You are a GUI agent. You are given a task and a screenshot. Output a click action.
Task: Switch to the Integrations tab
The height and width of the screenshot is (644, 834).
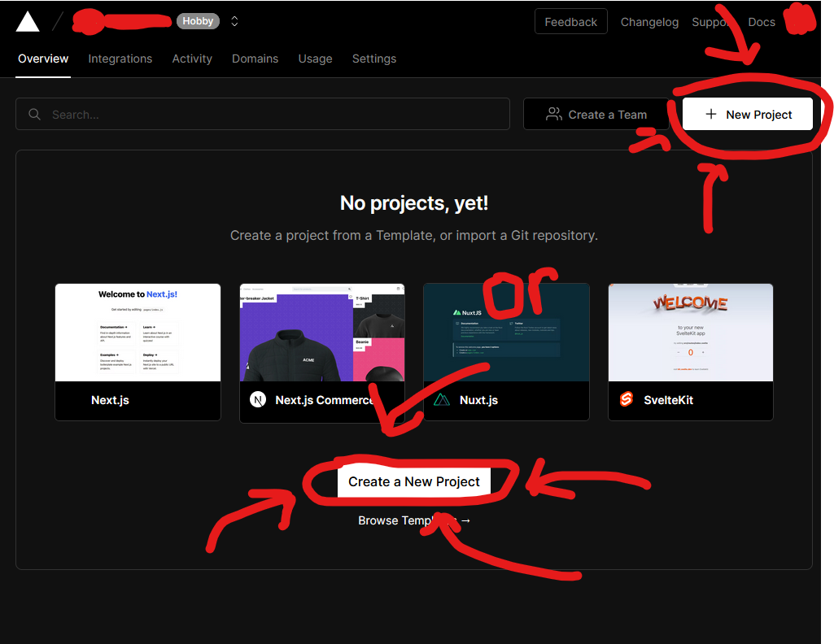(x=120, y=59)
